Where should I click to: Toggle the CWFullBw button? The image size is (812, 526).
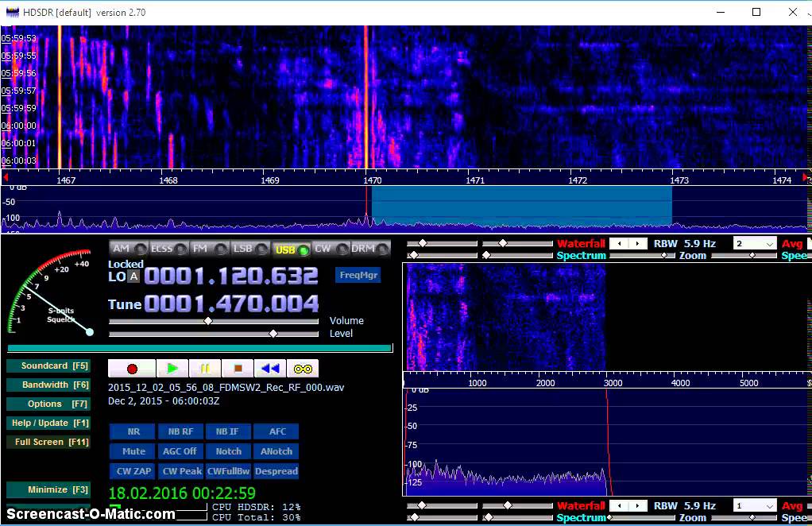point(228,471)
